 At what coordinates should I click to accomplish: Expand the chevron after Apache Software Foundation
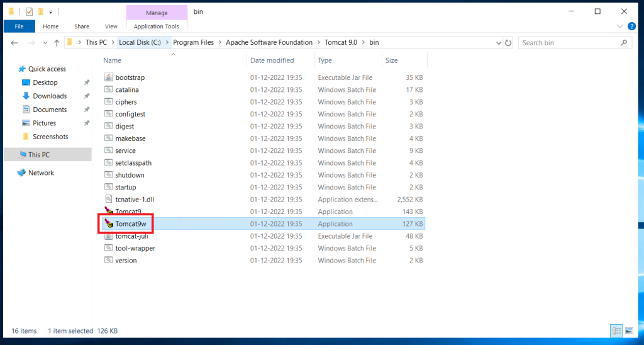coord(319,42)
